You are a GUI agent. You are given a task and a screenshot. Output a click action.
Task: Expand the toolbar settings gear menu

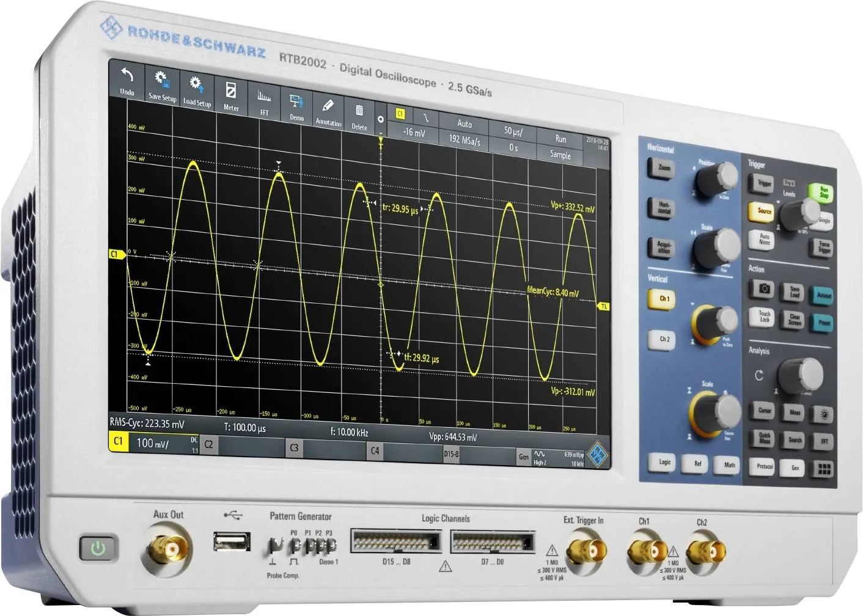tap(380, 120)
